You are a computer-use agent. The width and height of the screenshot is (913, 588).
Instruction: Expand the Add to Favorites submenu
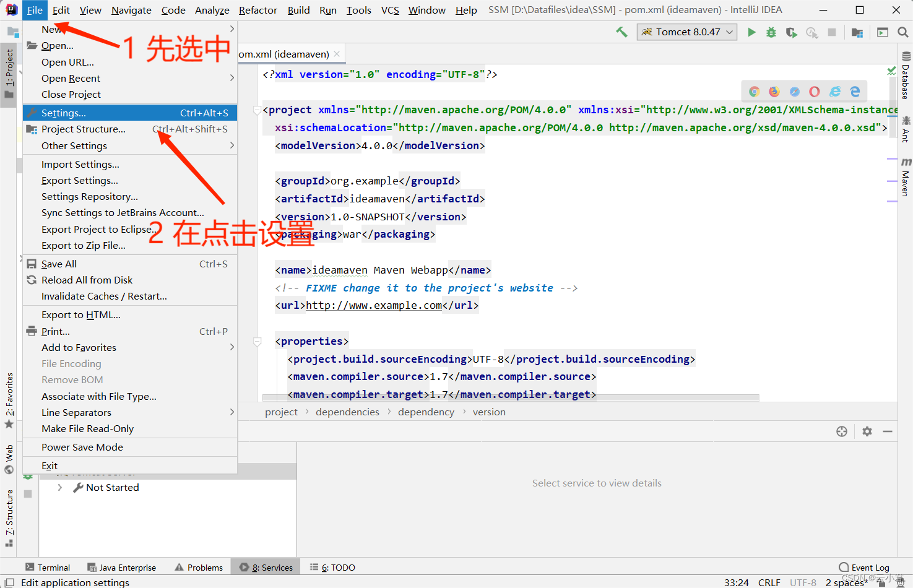(130, 347)
